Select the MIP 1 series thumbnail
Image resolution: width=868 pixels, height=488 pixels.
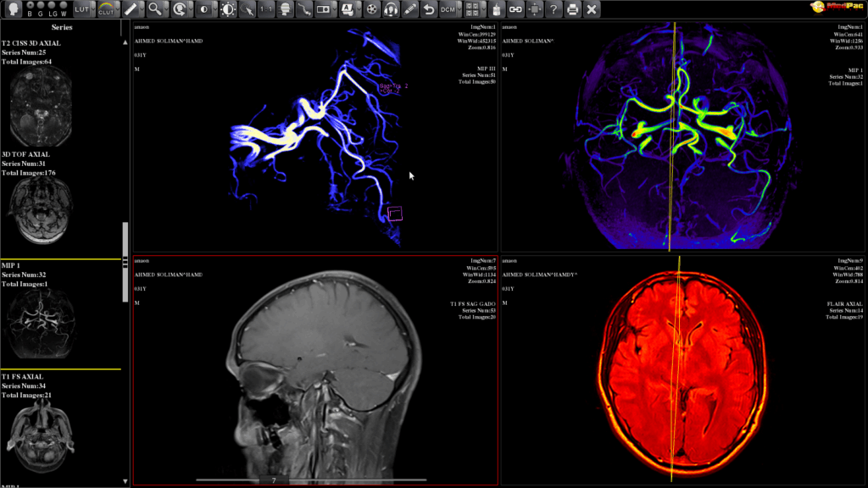pyautogui.click(x=41, y=323)
